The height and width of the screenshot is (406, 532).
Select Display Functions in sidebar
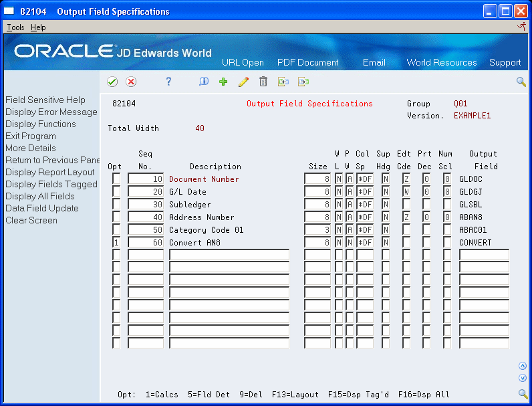40,124
